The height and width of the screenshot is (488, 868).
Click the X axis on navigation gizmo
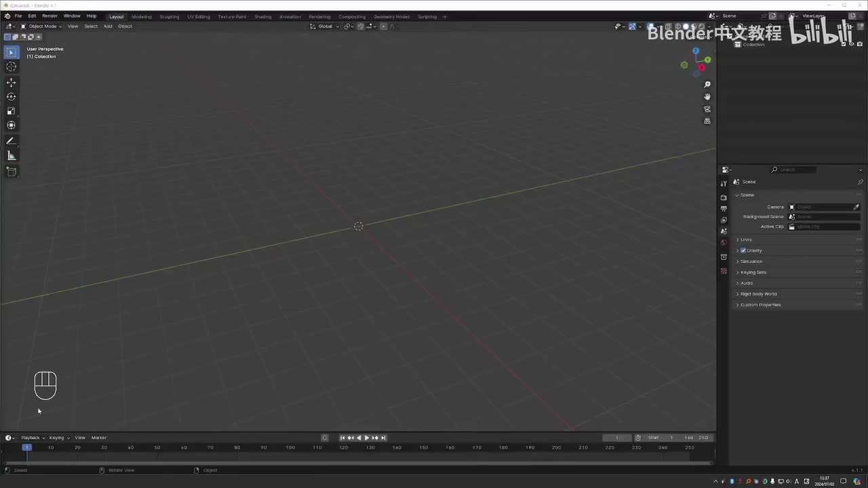coord(701,67)
